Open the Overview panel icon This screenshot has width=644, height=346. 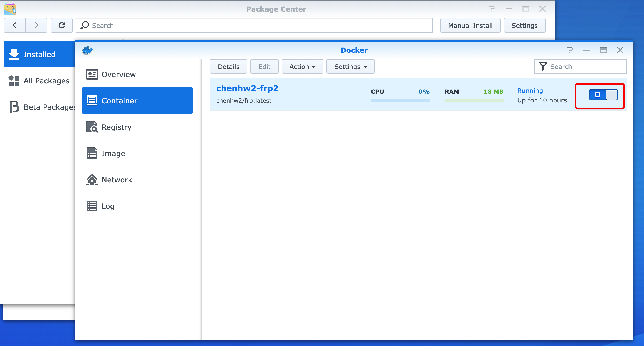tap(92, 75)
